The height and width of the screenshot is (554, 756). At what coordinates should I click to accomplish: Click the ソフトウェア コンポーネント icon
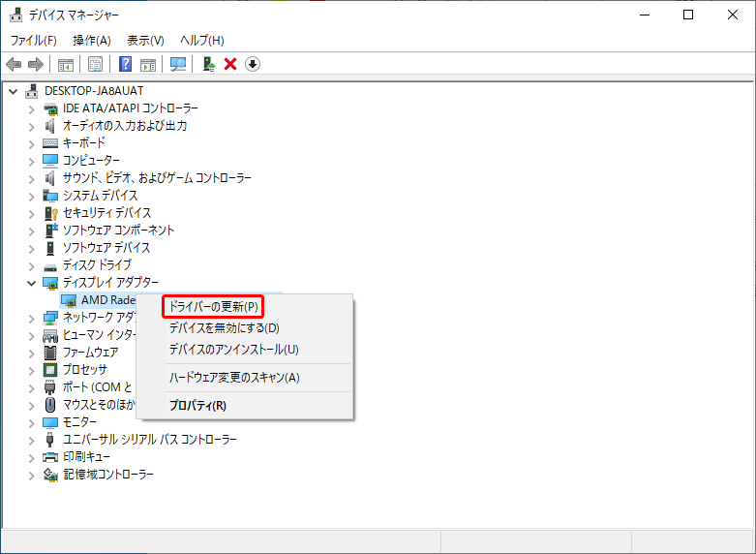[50, 231]
